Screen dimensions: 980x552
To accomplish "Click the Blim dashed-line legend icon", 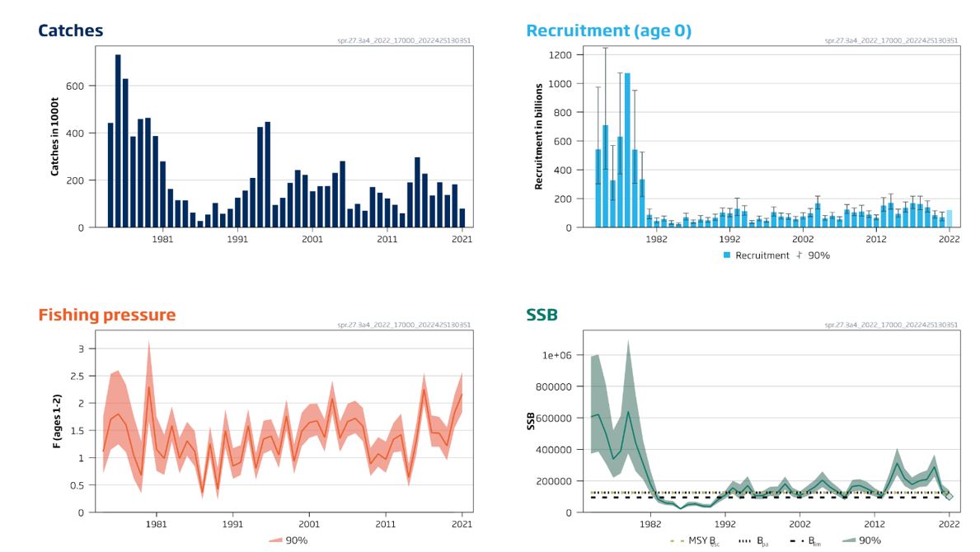I will pos(796,540).
